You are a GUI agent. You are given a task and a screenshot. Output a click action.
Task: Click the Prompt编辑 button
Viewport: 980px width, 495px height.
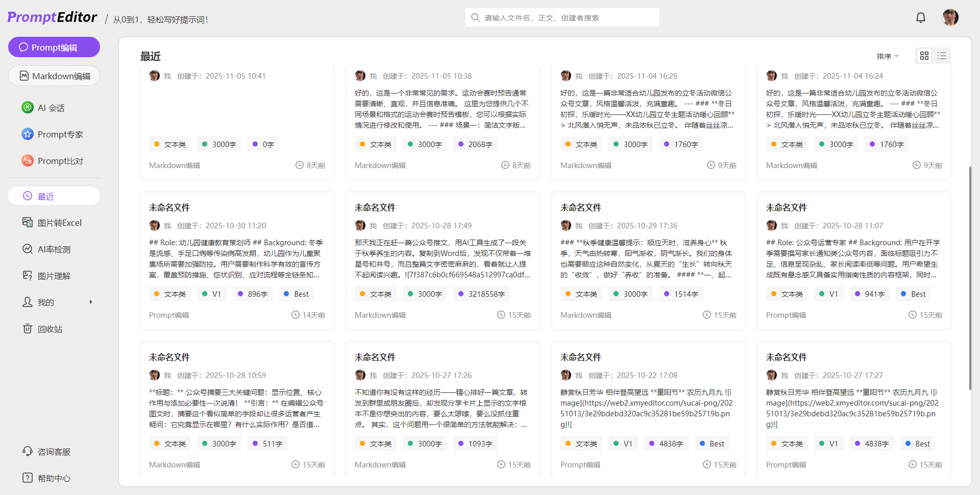pos(54,48)
